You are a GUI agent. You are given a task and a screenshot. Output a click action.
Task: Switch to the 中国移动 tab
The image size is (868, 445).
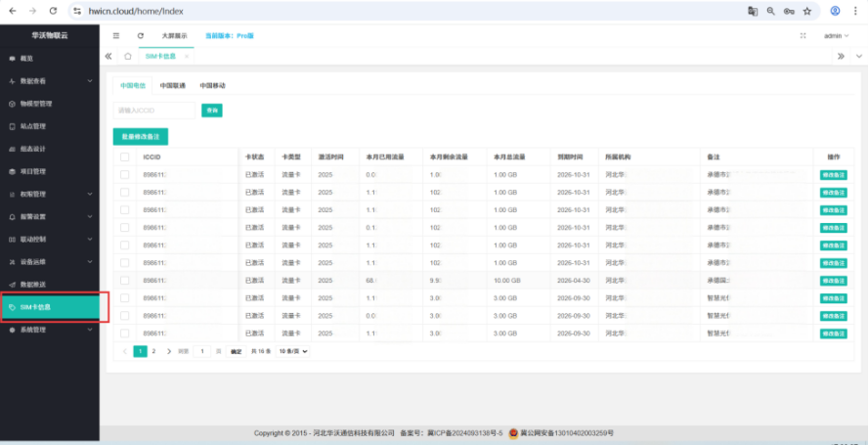click(212, 86)
